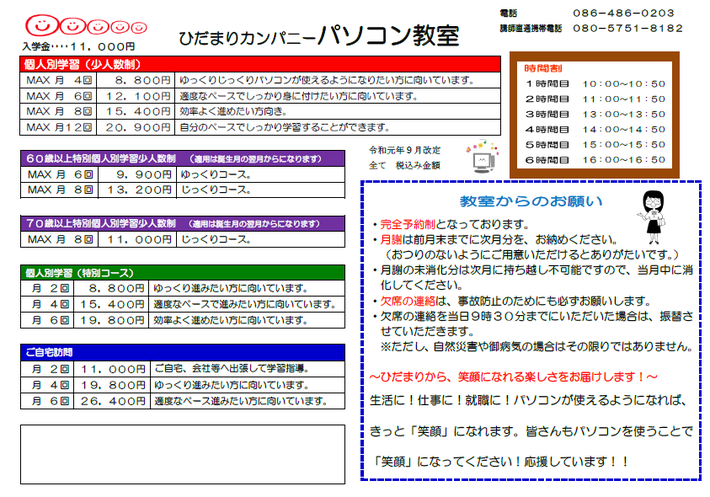This screenshot has height=497, width=710.
Task: Click the 4時間目 14:00~14:50 row
Action: point(595,129)
